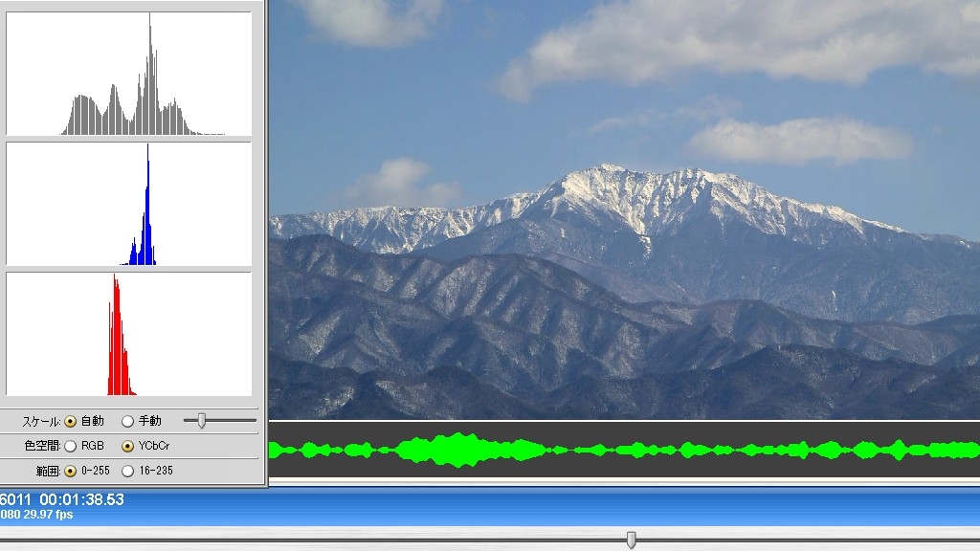Set range to 16-235
The image size is (980, 551).
point(128,471)
